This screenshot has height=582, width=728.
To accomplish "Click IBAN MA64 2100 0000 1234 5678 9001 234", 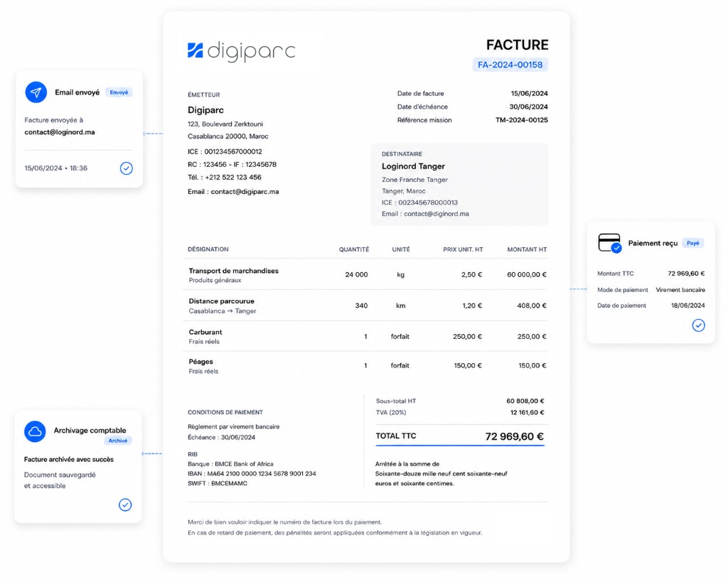I will click(x=262, y=473).
